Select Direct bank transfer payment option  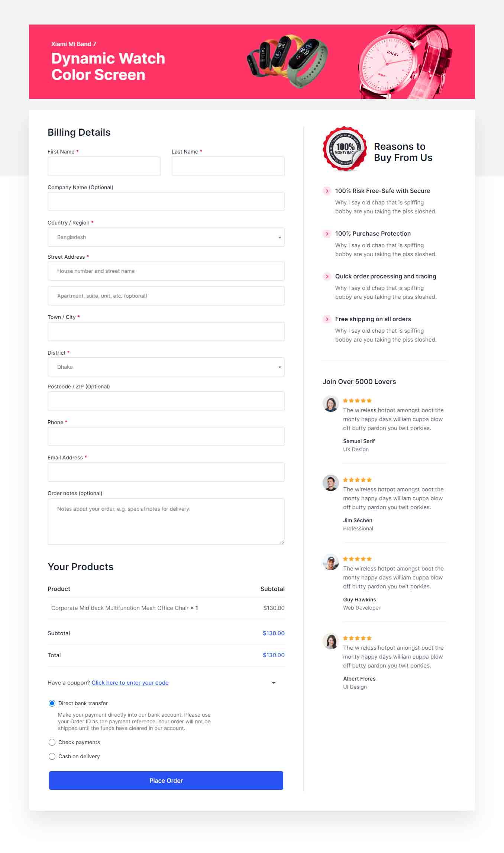[x=52, y=703]
